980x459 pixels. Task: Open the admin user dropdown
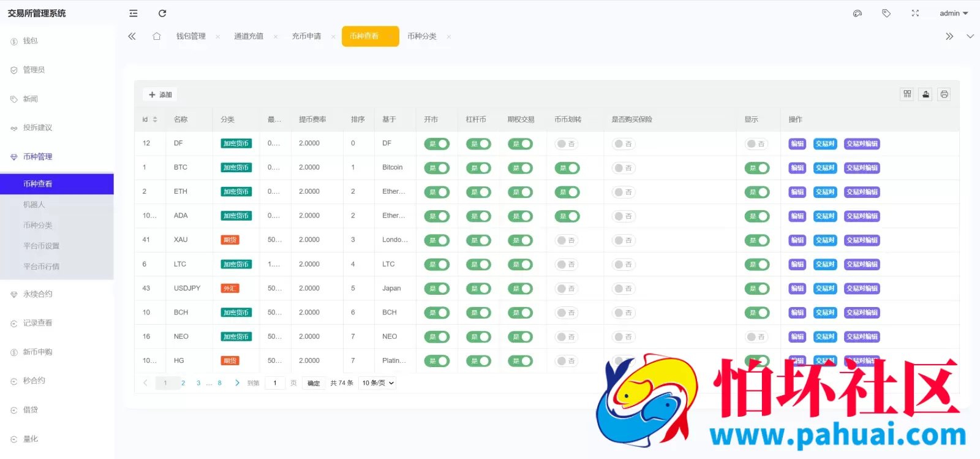(x=954, y=13)
